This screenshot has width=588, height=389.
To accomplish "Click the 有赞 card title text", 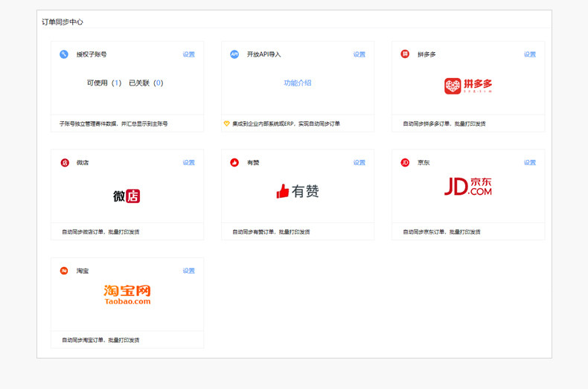I will 253,163.
